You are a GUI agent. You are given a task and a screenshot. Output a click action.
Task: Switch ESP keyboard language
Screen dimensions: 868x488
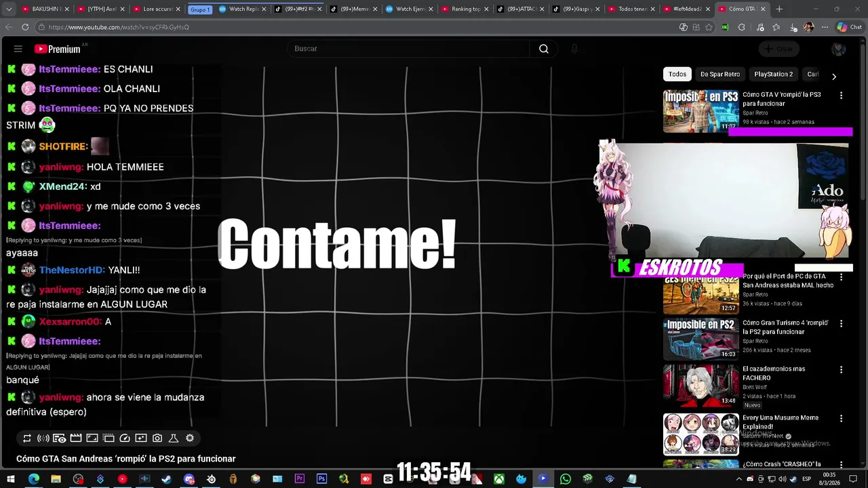click(807, 479)
